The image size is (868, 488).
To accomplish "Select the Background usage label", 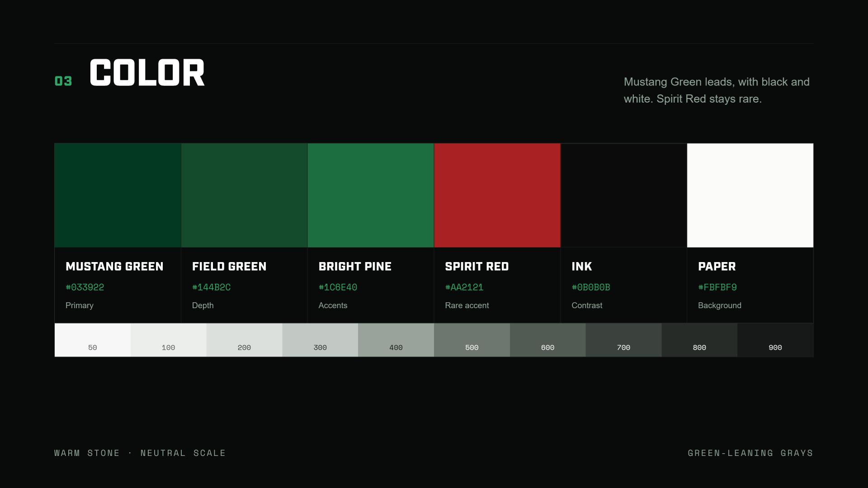I will [720, 305].
